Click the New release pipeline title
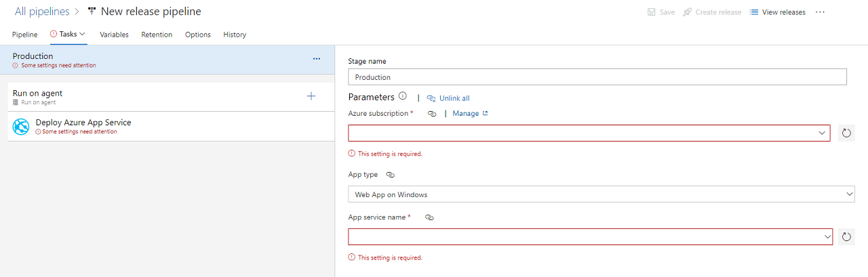This screenshot has height=277, width=868. click(151, 12)
